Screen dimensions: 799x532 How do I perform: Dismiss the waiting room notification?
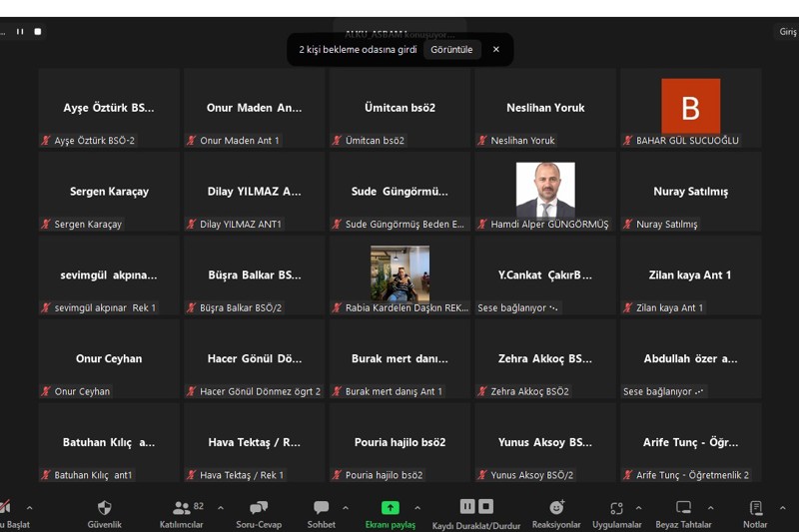[495, 50]
